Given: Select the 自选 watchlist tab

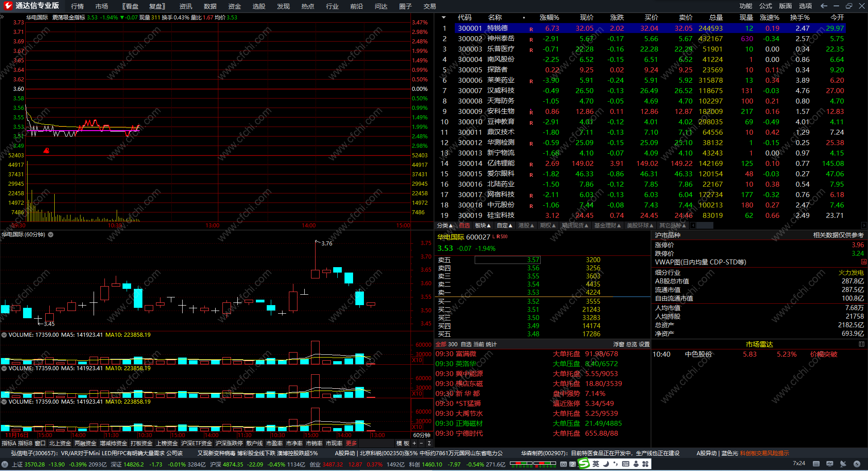Looking at the screenshot, I should click(464, 226).
